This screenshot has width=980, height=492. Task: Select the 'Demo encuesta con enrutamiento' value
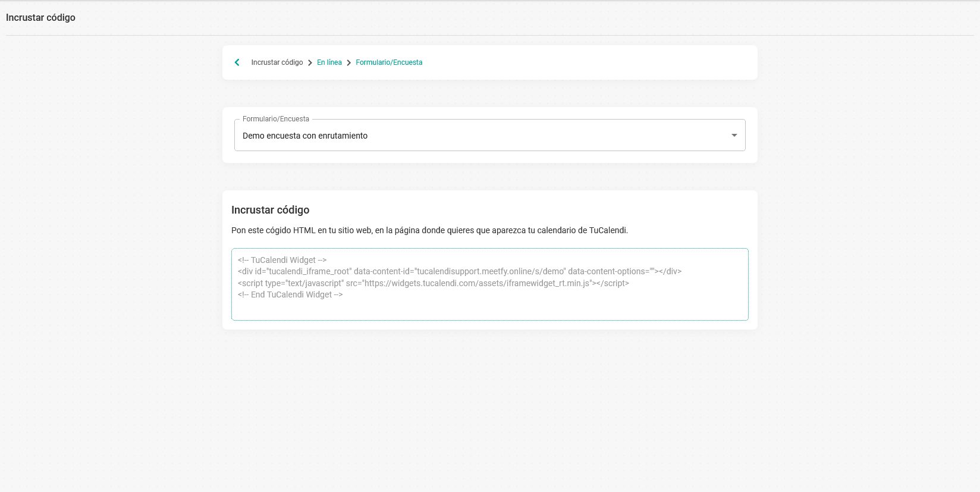click(x=305, y=136)
